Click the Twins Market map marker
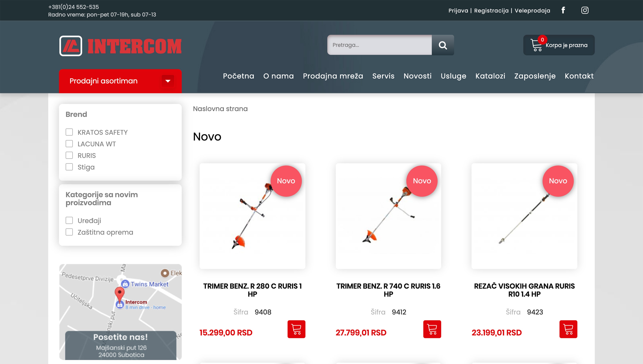Viewport: 643px width, 364px height. pyautogui.click(x=125, y=284)
